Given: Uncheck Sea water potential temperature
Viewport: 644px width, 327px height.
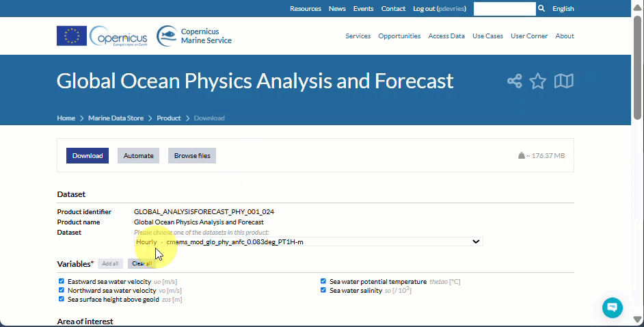Looking at the screenshot, I should point(323,281).
